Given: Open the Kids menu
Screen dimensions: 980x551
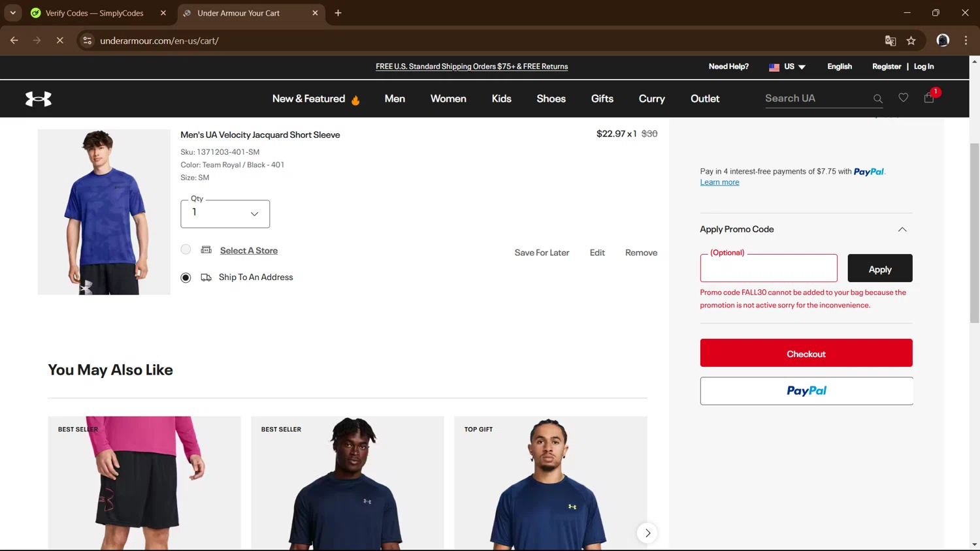Looking at the screenshot, I should 501,99.
